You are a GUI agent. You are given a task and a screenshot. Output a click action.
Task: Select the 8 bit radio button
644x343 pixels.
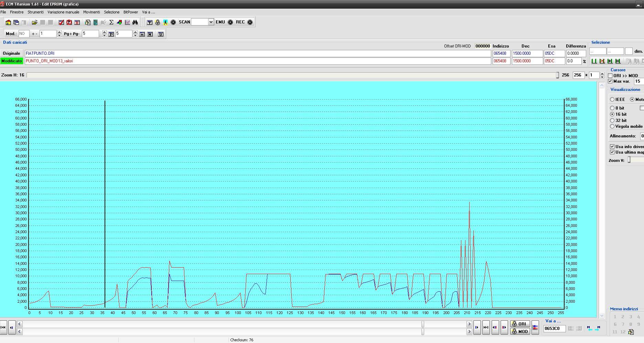612,108
